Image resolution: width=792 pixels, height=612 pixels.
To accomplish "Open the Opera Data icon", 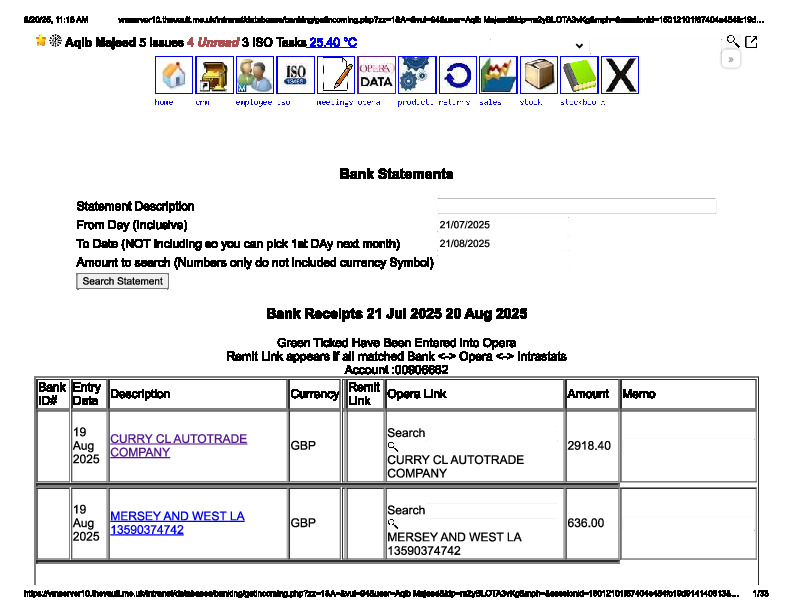I will pos(376,76).
